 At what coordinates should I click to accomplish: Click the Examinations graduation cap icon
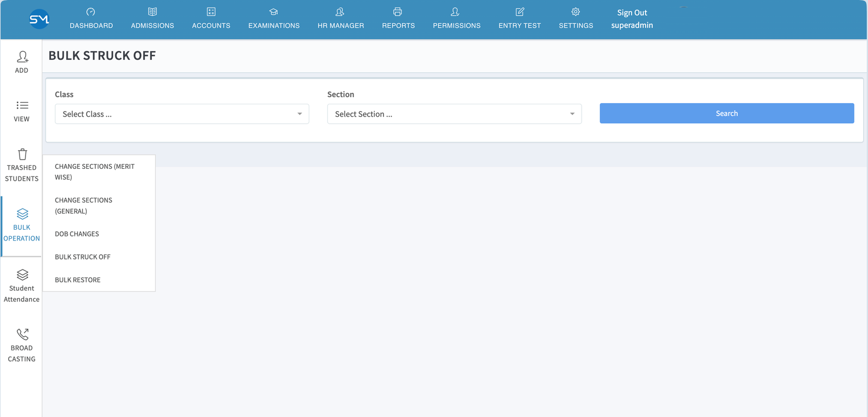pos(274,12)
